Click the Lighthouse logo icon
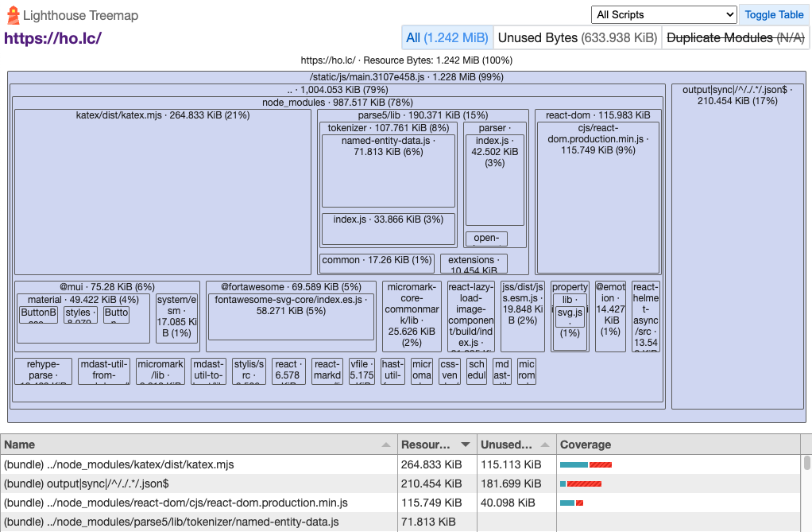 click(x=13, y=14)
